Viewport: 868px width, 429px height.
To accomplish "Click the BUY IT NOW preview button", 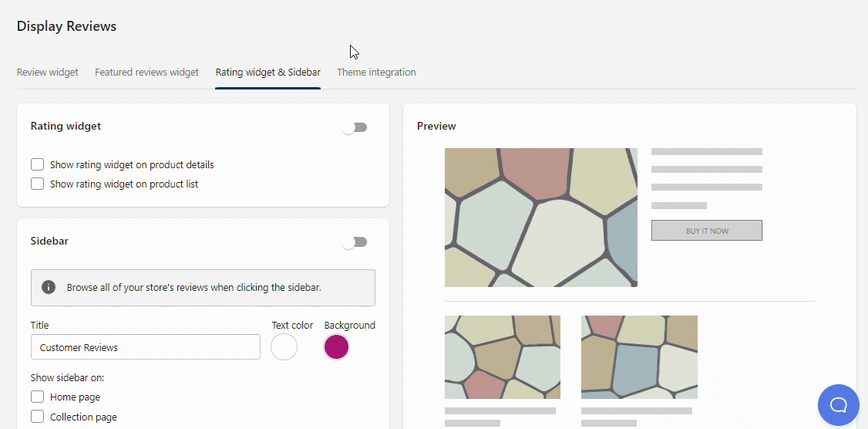I will (x=707, y=231).
